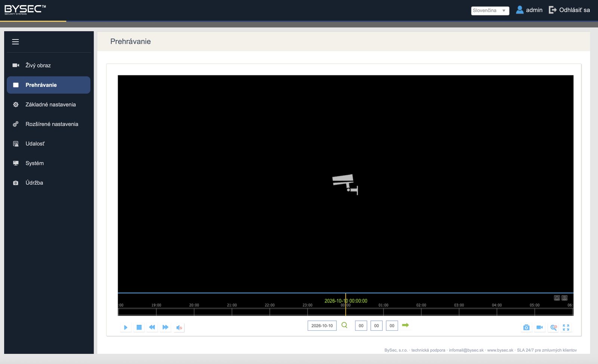The height and width of the screenshot is (364, 598).
Task: Toggle digital zoom magnifier icon
Action: pyautogui.click(x=554, y=327)
